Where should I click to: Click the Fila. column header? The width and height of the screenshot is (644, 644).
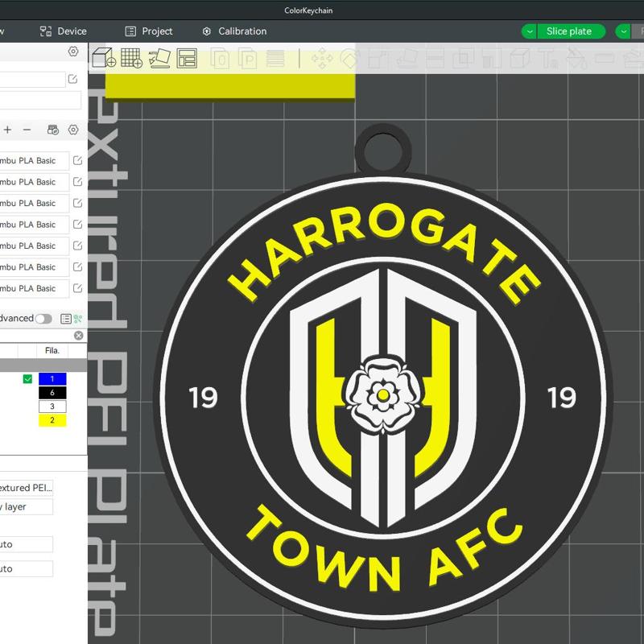tap(52, 350)
